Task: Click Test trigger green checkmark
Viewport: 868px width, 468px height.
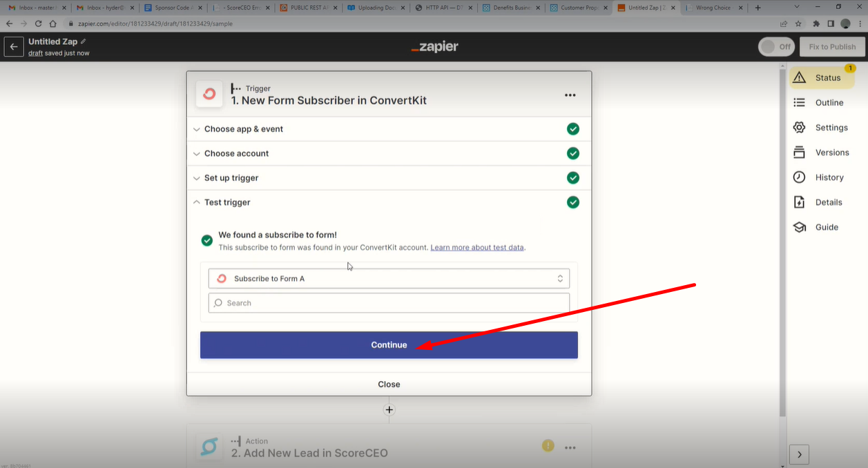Action: pyautogui.click(x=573, y=202)
